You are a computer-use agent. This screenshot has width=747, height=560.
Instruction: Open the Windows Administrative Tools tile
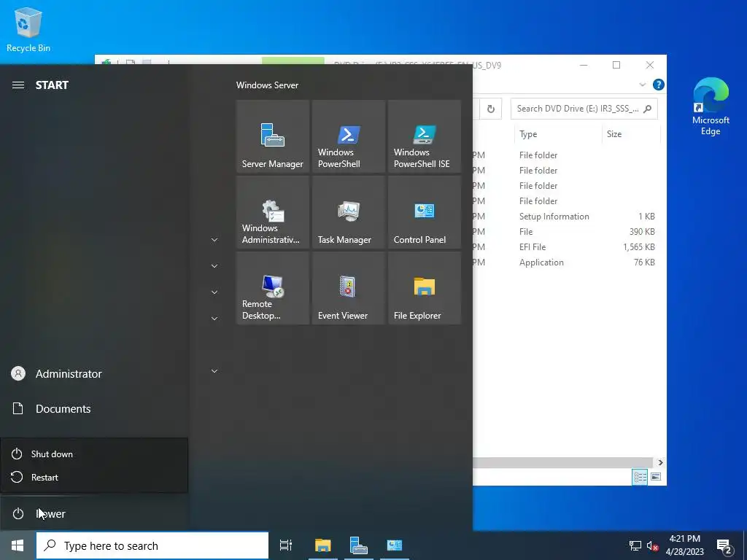coord(273,212)
